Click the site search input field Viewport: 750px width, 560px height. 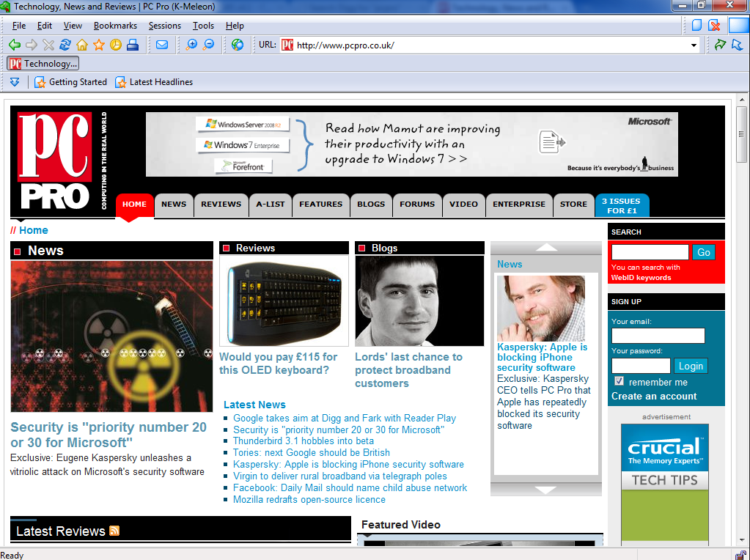650,252
